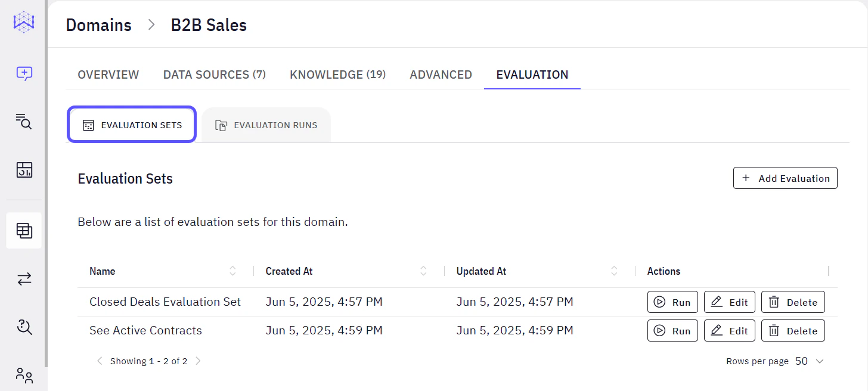Sort the table by Created At
This screenshot has width=868, height=391.
point(423,271)
